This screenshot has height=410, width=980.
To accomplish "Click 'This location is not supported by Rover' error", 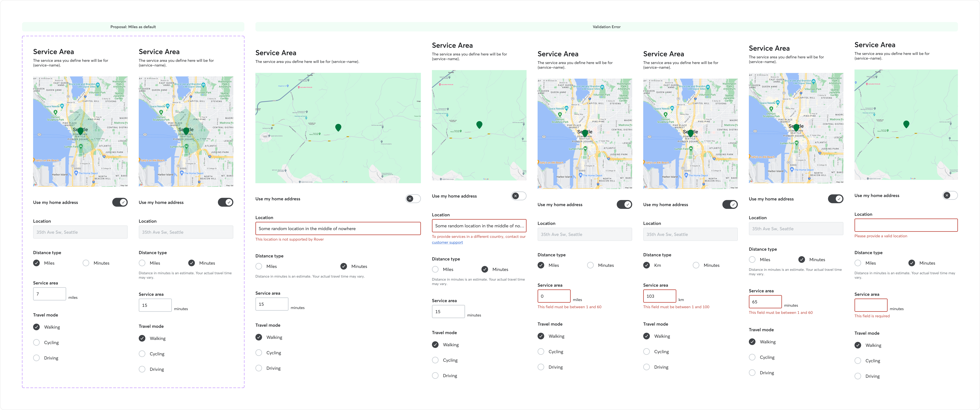I will pos(289,239).
